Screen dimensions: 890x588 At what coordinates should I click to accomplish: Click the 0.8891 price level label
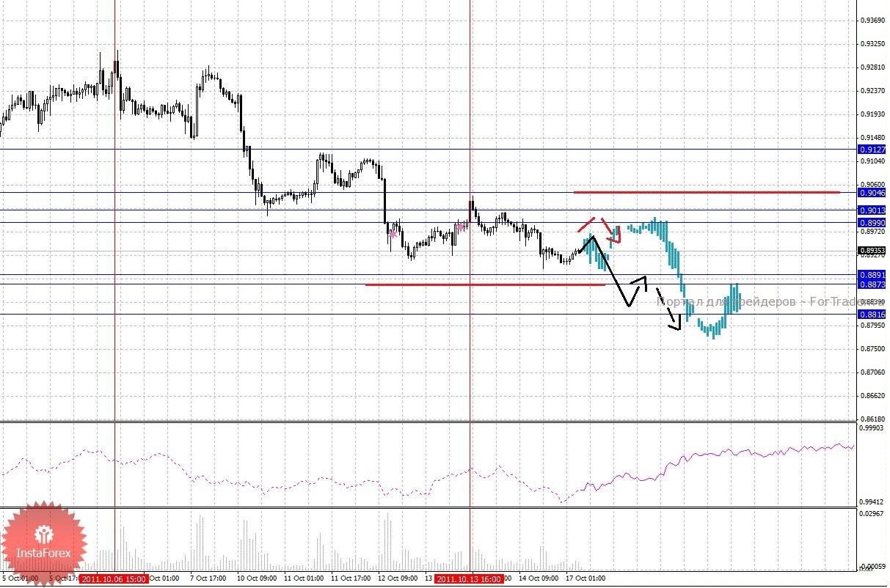click(872, 275)
